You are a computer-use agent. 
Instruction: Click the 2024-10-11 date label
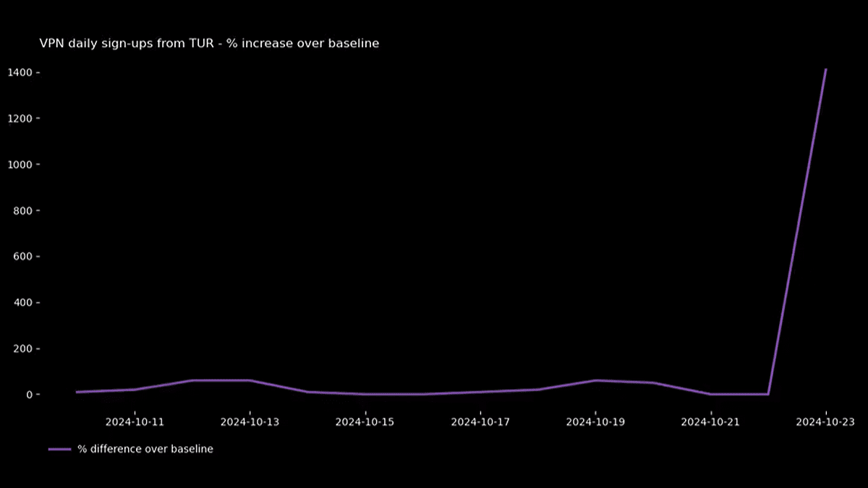click(x=135, y=421)
